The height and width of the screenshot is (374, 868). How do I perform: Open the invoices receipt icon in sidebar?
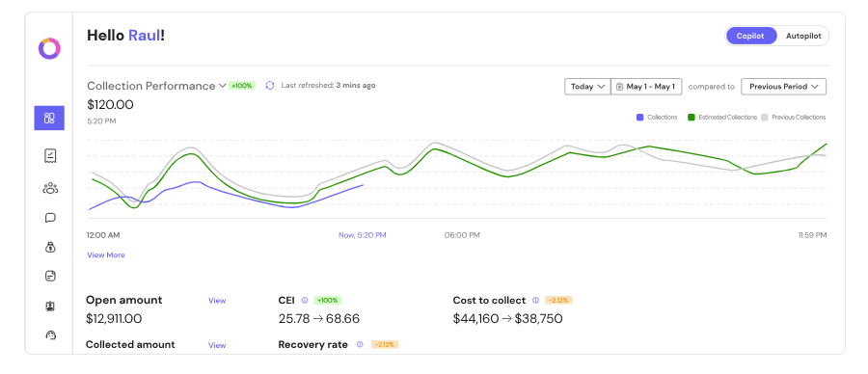(x=50, y=156)
